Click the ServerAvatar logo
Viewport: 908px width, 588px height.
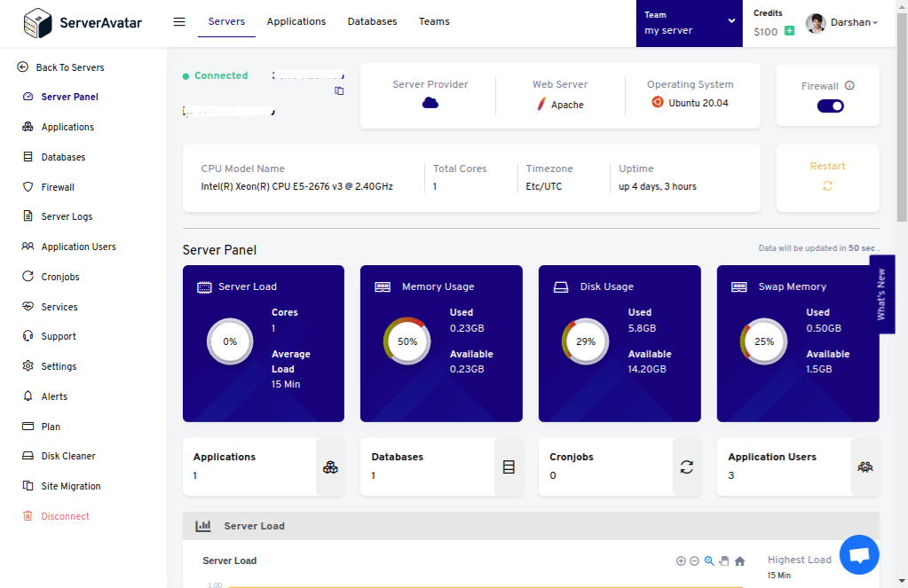coord(83,22)
